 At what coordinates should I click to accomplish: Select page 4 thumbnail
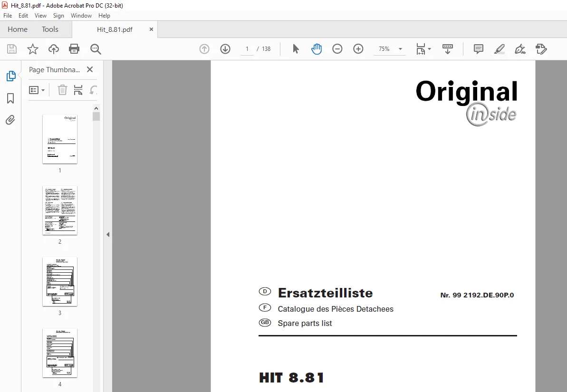(60, 353)
